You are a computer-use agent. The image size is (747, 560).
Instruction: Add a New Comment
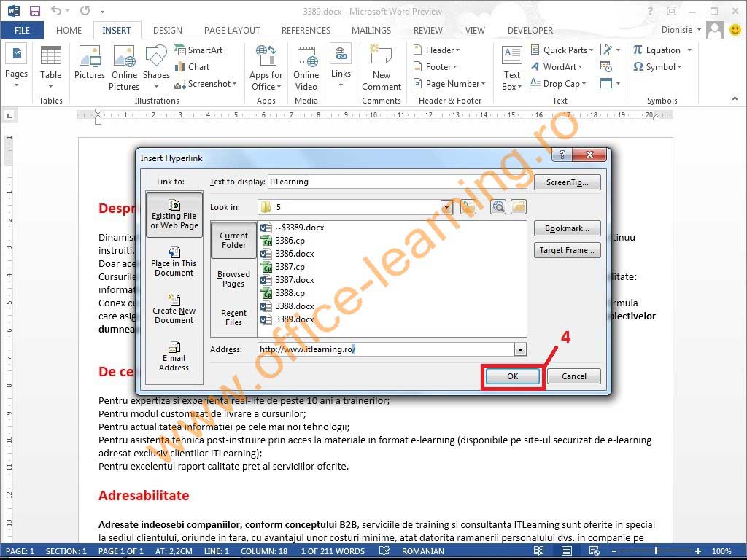381,68
